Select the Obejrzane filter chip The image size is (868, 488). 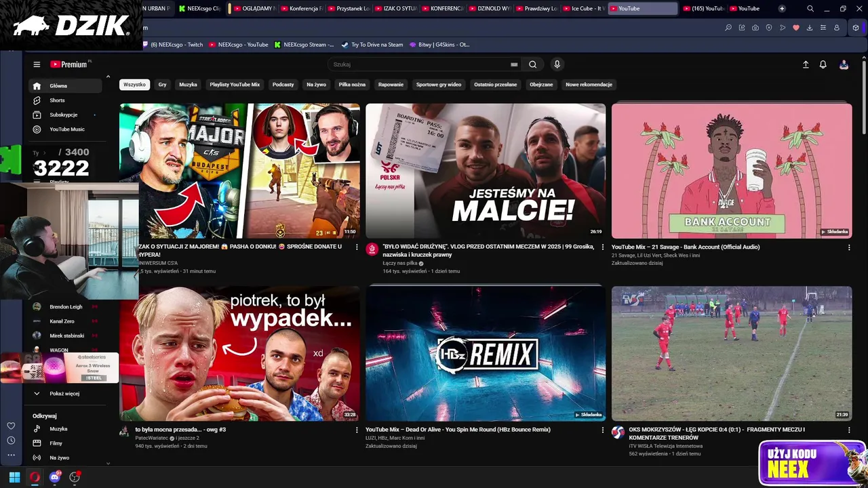[541, 85]
